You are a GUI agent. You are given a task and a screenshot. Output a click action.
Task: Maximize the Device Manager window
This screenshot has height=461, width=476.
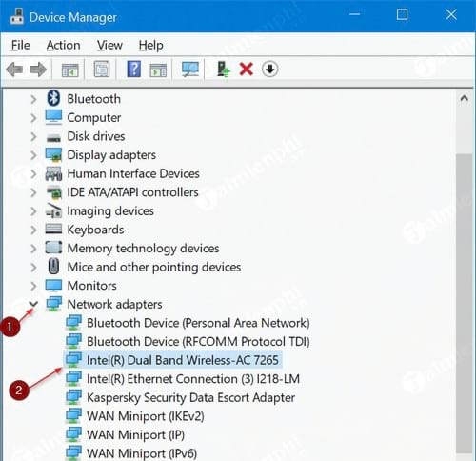[x=402, y=14]
